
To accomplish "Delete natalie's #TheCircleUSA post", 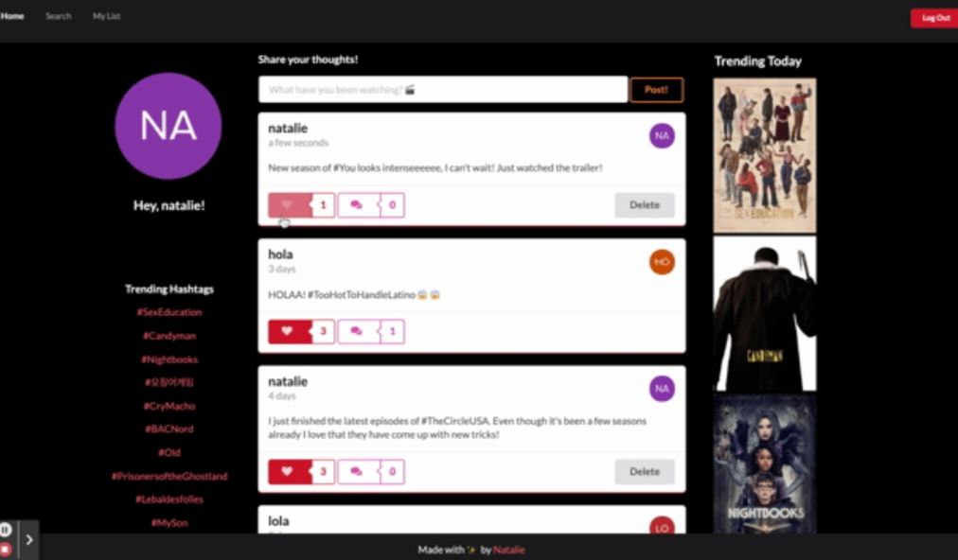I will (x=645, y=471).
